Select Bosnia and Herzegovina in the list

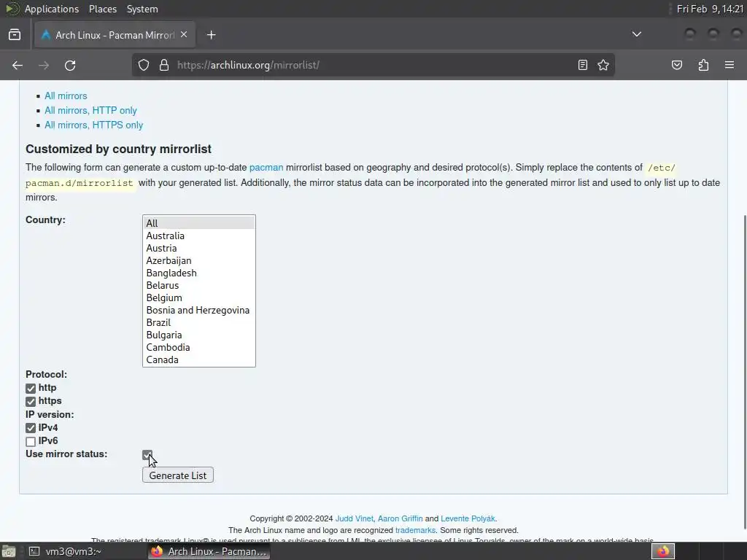coord(198,310)
